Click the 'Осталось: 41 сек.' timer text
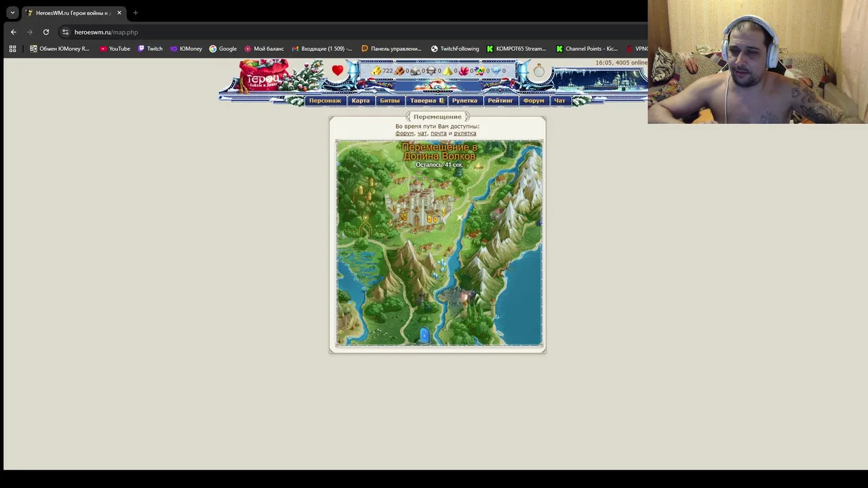The width and height of the screenshot is (868, 488). [x=439, y=165]
